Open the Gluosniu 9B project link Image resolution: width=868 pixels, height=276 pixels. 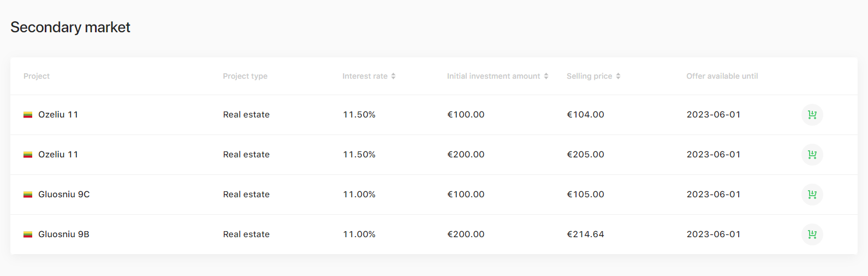pyautogui.click(x=64, y=234)
